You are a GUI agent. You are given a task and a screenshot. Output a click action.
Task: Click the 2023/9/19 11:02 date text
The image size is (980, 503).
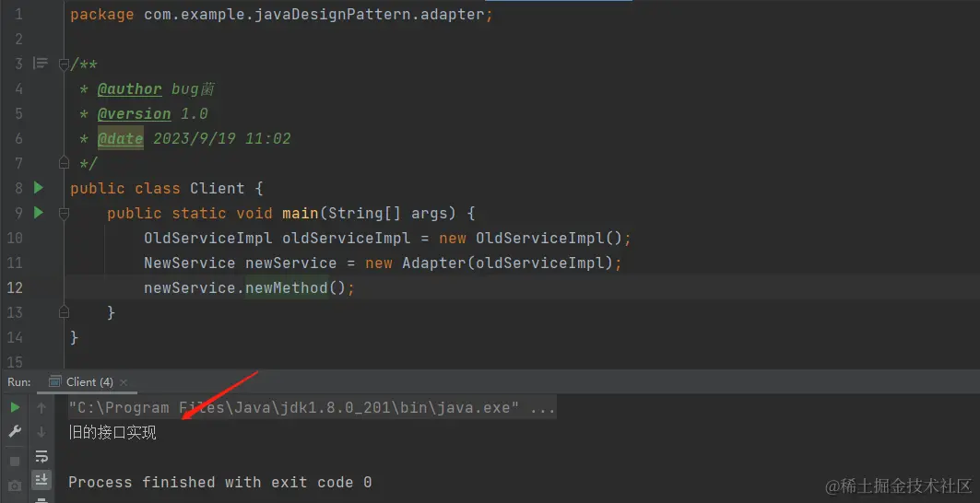[x=222, y=139]
